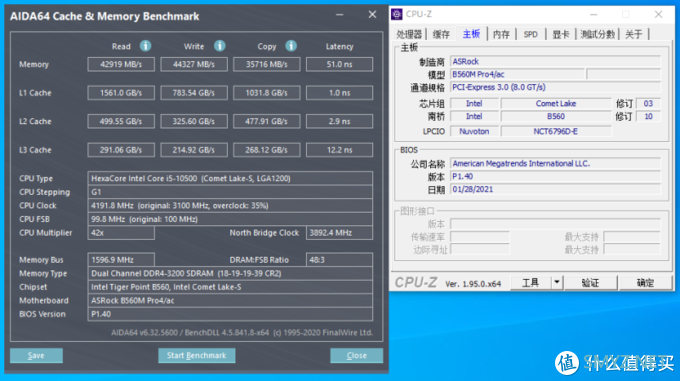Click the CPU Clock field 4191.8 MHz
This screenshot has height=381, width=680.
[230, 205]
